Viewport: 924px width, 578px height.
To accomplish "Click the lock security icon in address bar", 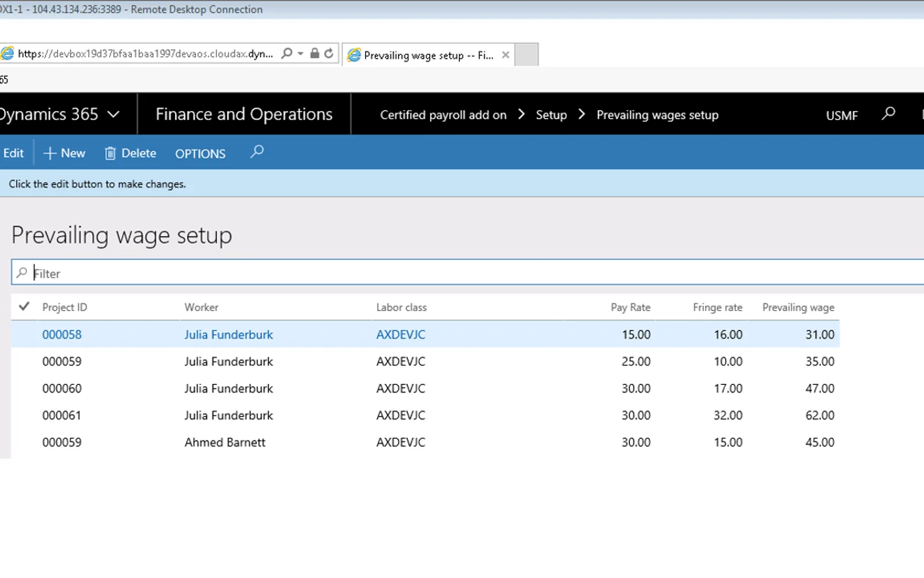I will point(315,54).
